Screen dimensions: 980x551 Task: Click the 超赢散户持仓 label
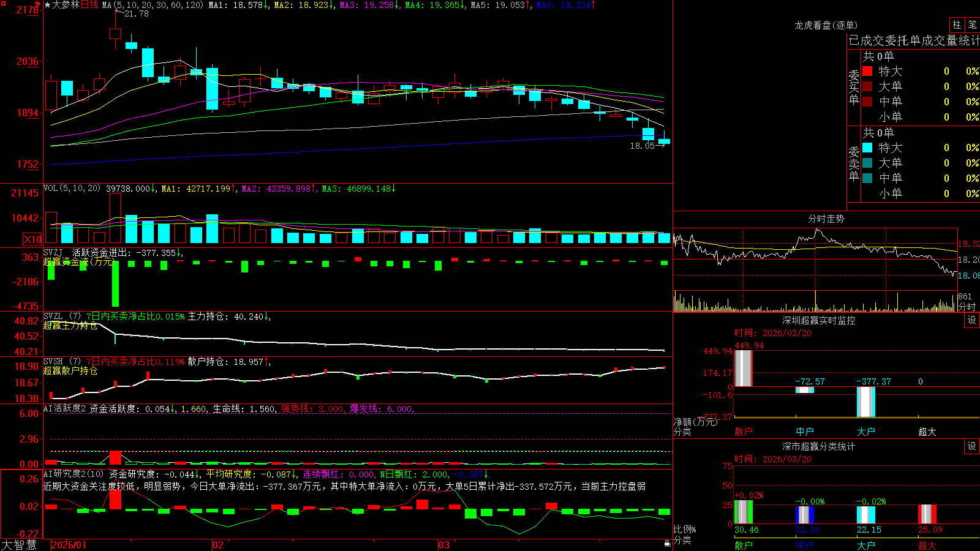pos(70,370)
